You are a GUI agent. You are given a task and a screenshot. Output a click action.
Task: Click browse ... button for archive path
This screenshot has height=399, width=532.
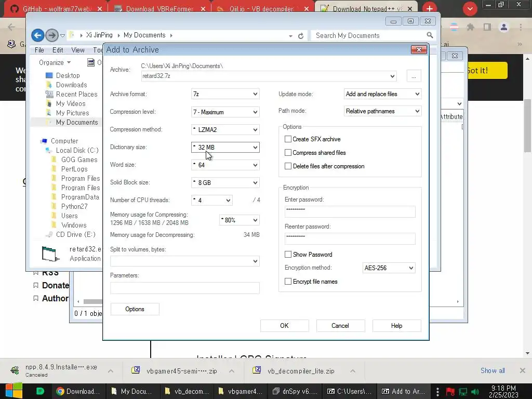click(x=414, y=76)
